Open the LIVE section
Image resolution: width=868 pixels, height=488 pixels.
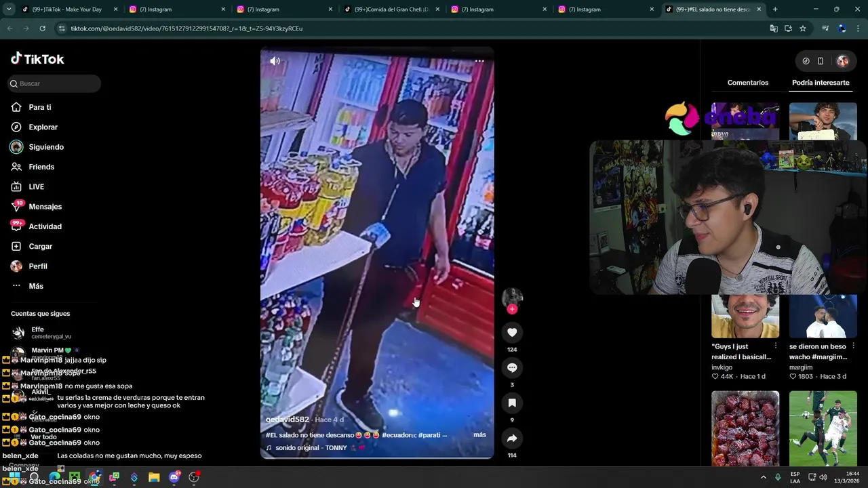36,186
